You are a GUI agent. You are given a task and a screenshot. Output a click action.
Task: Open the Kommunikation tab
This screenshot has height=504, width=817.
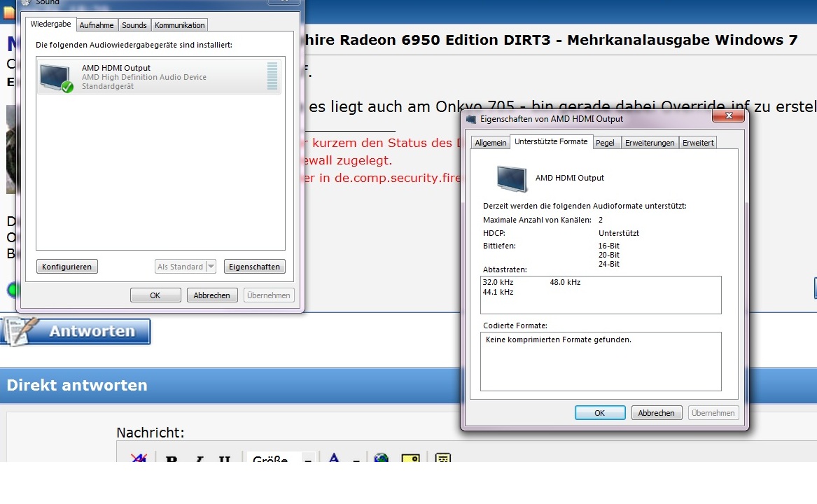180,25
